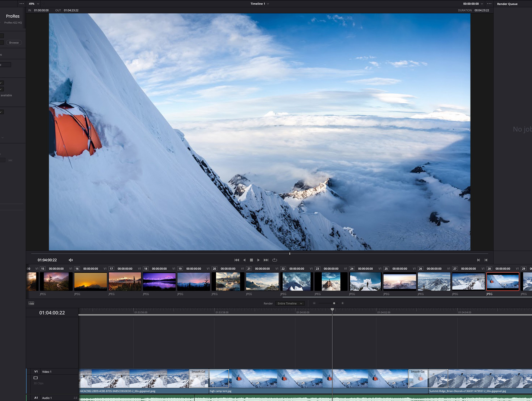Open the Timeline 1 selector dropdown

coord(260,4)
